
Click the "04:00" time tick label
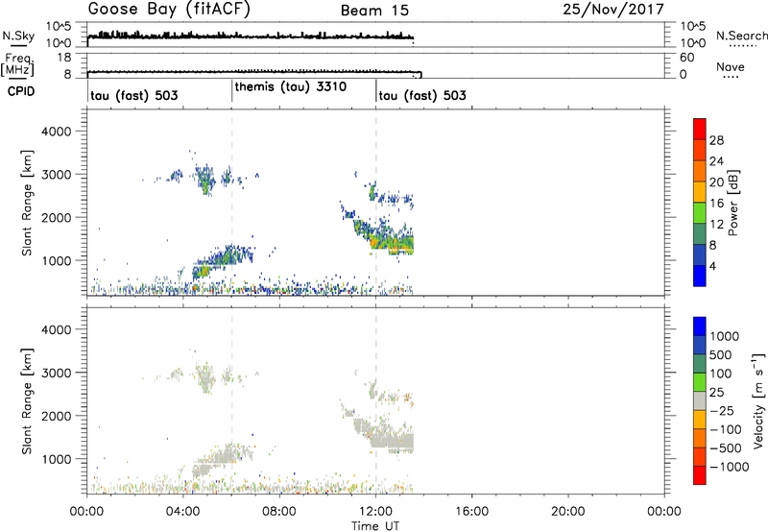[183, 512]
